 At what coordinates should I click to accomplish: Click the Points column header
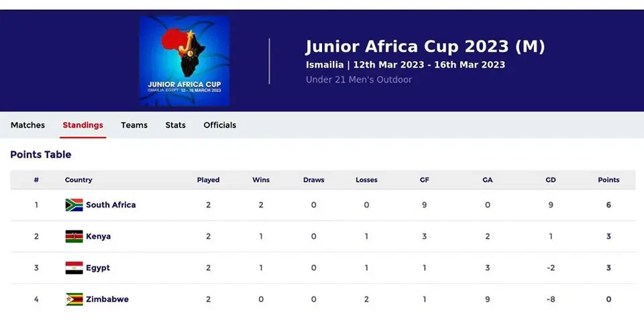tap(608, 180)
